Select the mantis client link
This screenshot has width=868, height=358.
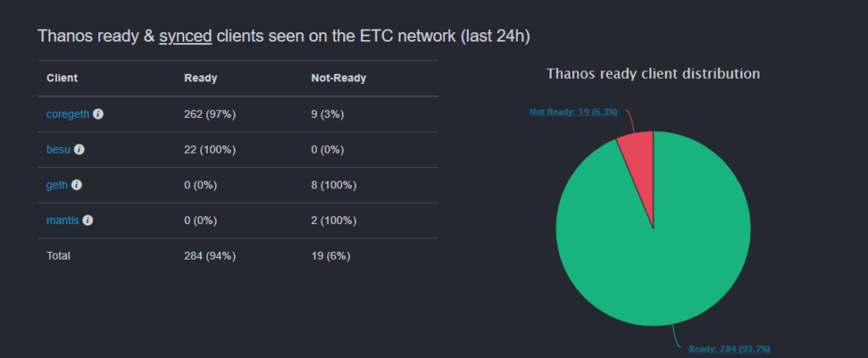pos(62,221)
